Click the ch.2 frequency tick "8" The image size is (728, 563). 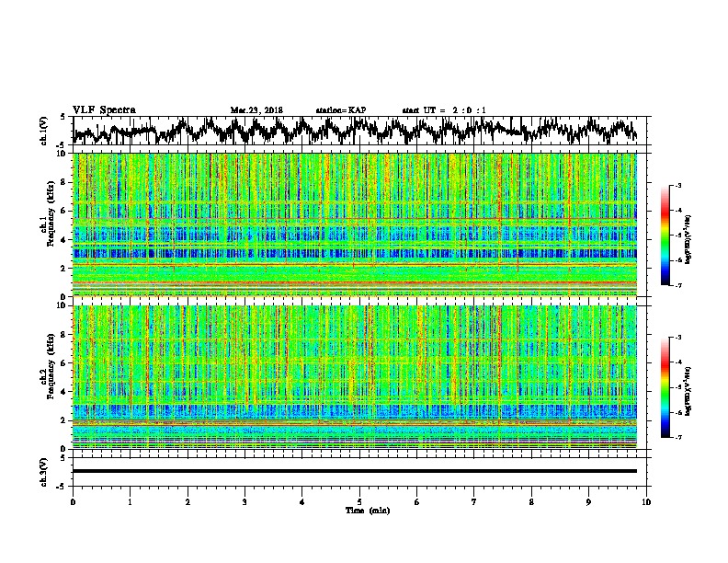(65, 335)
